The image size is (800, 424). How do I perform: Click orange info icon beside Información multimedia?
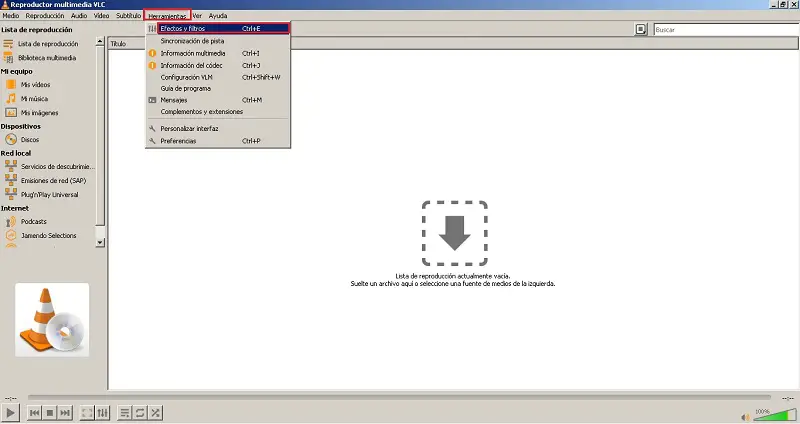pos(152,53)
